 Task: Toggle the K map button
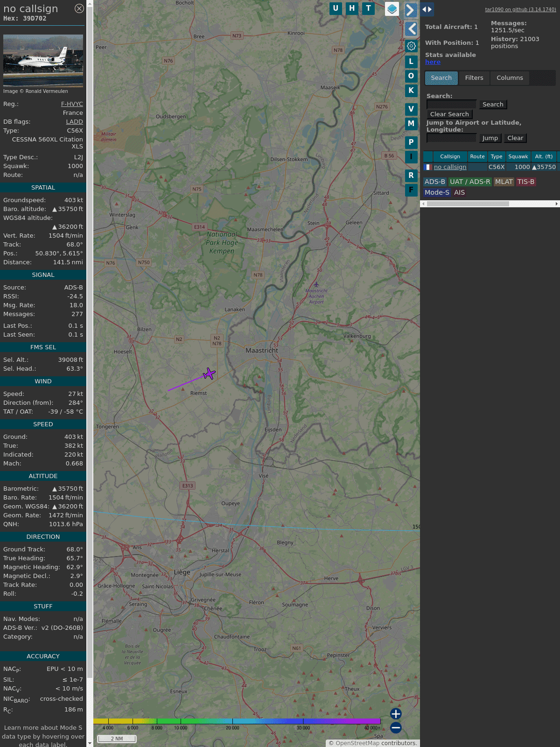click(411, 90)
